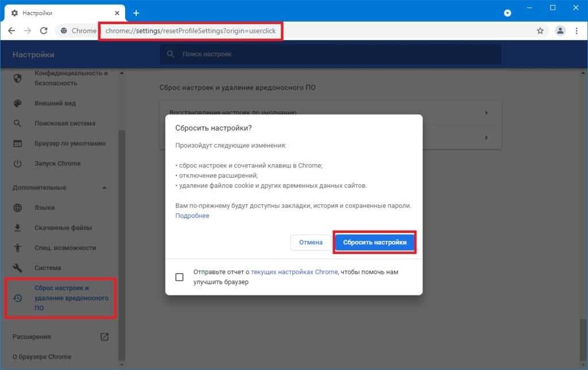Click download icon for Скачанные файлы
The image size is (588, 370).
pyautogui.click(x=17, y=228)
